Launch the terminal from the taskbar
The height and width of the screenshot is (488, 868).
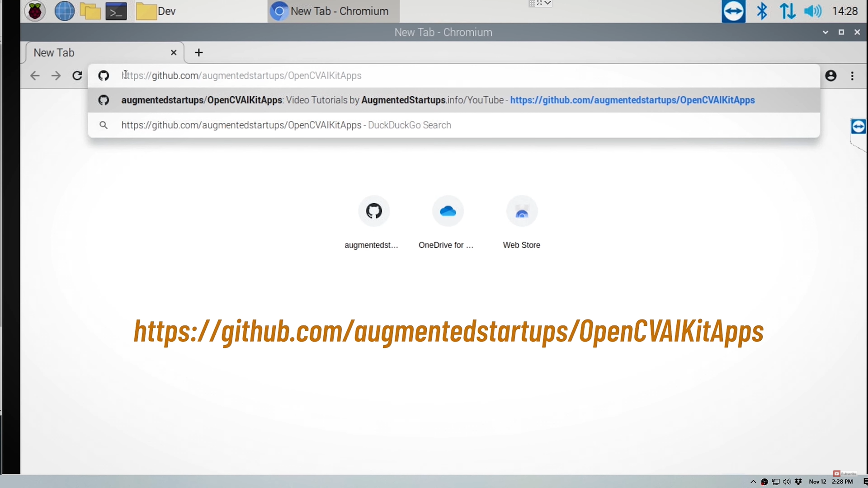(x=116, y=11)
